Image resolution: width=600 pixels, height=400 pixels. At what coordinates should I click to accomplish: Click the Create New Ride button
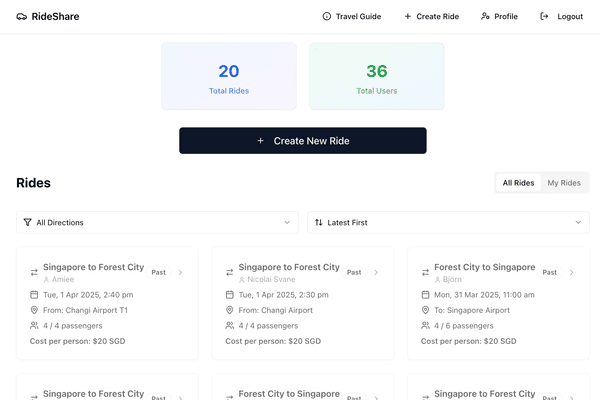303,140
